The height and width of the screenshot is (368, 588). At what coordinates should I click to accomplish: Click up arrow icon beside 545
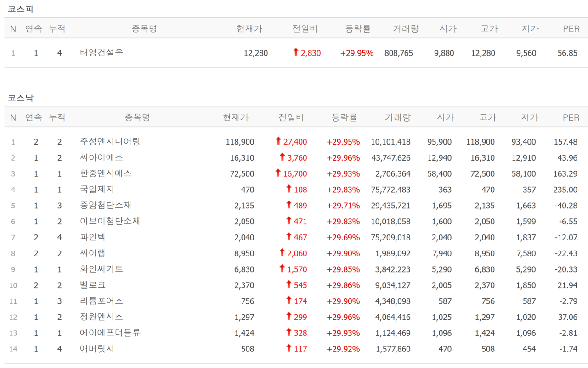(x=289, y=284)
